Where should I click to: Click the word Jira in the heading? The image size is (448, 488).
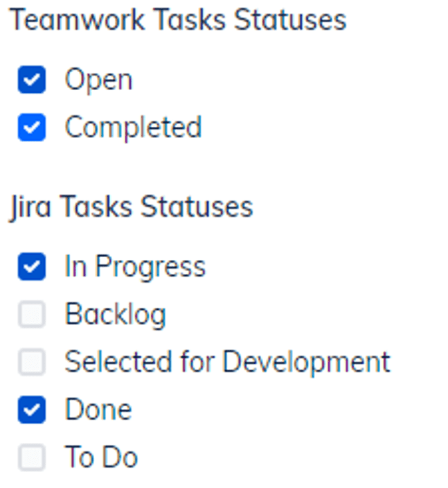click(x=29, y=207)
